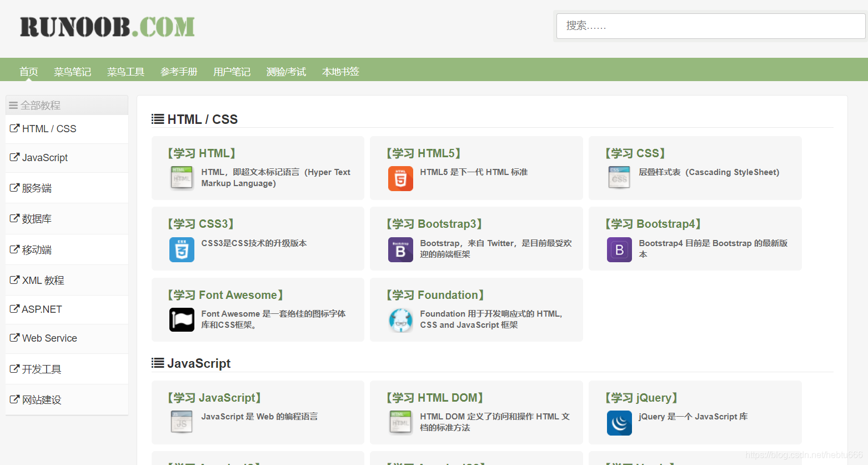This screenshot has height=465, width=868.
Task: Click the Bootstrap4 purple B icon
Action: (x=619, y=249)
